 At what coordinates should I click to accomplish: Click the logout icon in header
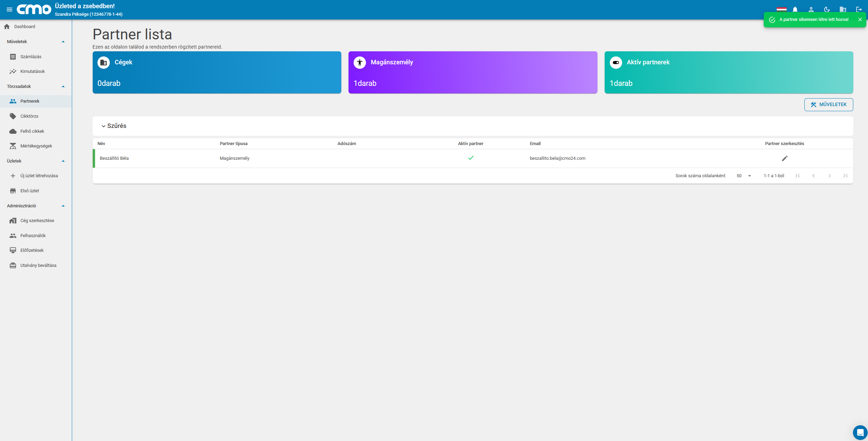pos(859,10)
